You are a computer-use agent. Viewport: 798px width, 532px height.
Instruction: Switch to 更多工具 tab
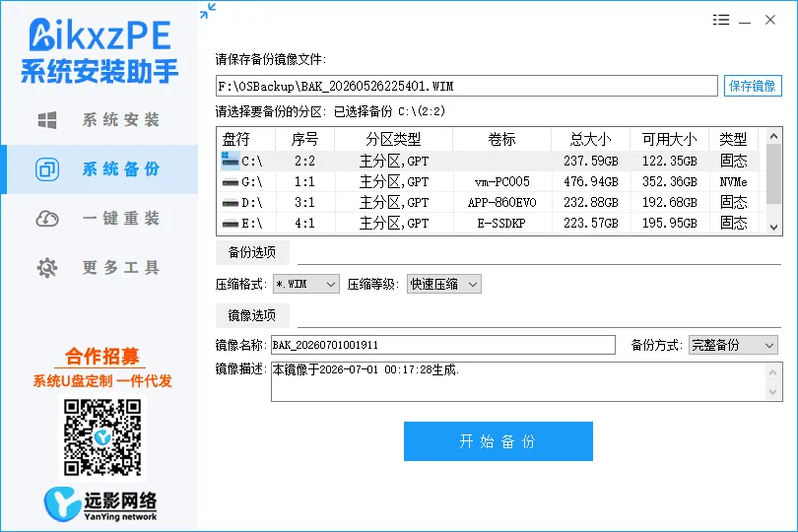point(100,268)
